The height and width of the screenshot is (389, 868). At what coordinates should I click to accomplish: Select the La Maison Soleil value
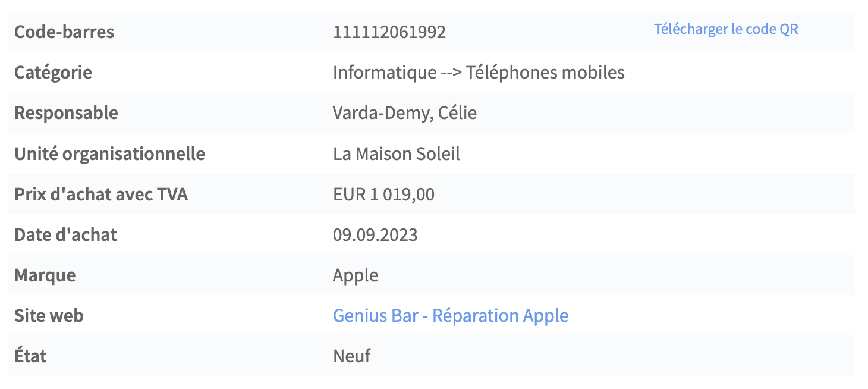coord(397,153)
